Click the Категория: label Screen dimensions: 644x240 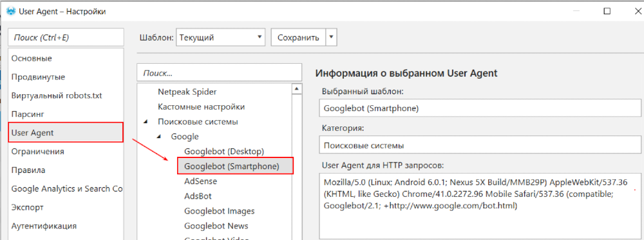[x=343, y=128]
